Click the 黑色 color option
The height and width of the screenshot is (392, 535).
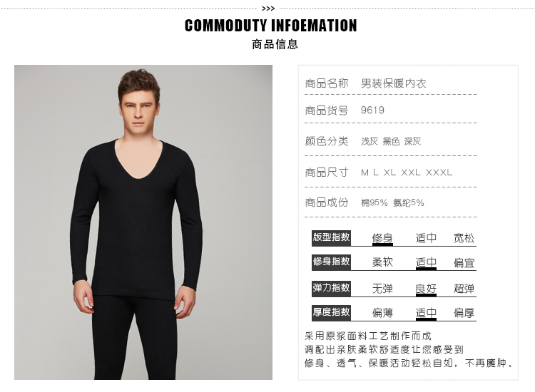pyautogui.click(x=391, y=141)
